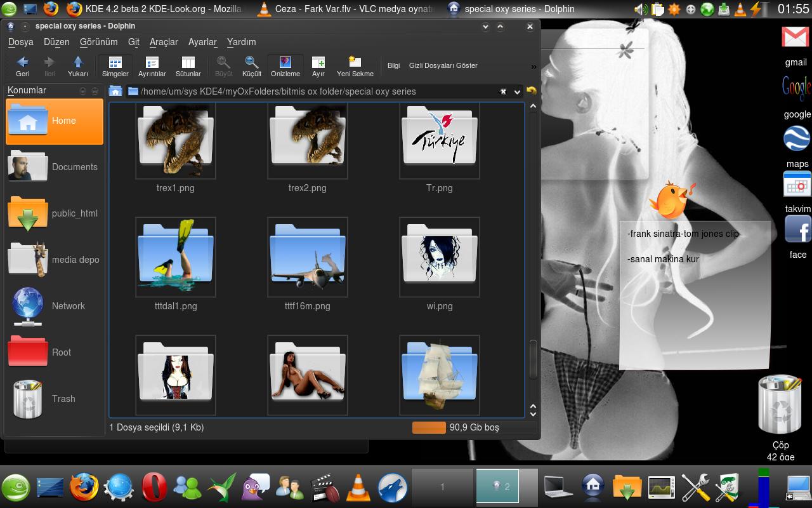Open Trash in the places panel

click(x=55, y=399)
